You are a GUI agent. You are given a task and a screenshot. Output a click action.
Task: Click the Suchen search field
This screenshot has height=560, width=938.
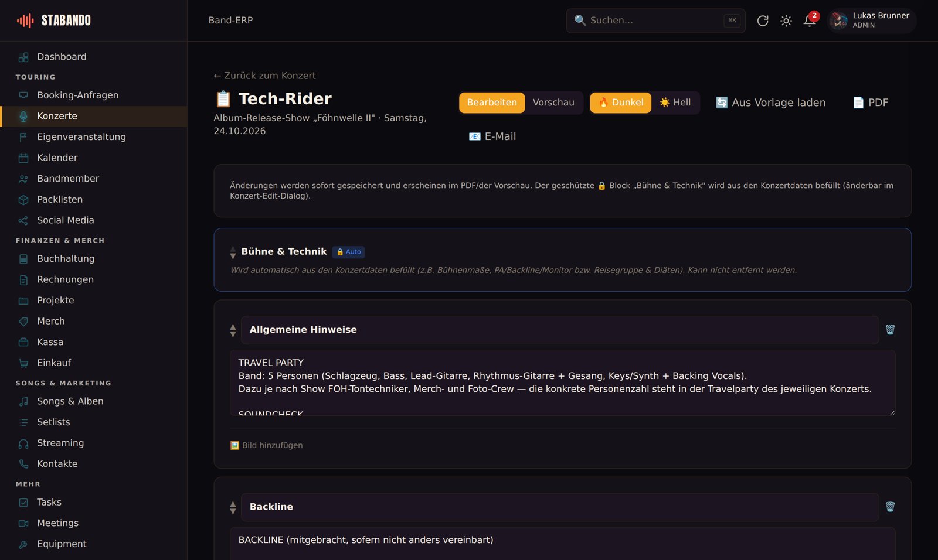point(655,21)
